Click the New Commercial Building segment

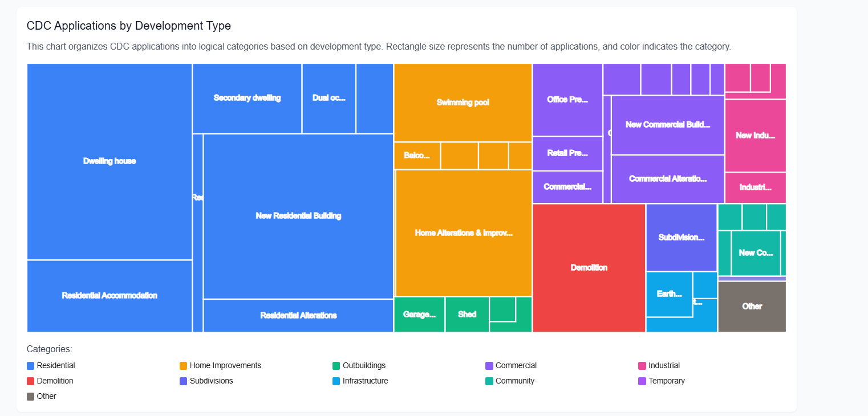668,124
